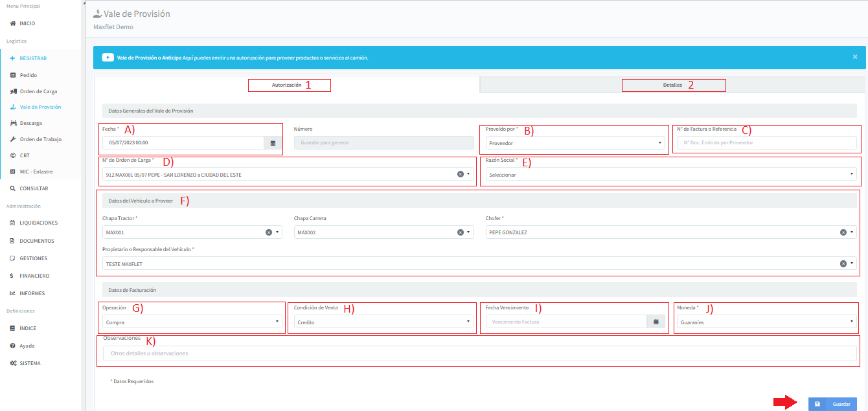The image size is (868, 411).
Task: Go to Orden de Carga in sidebar
Action: click(38, 91)
